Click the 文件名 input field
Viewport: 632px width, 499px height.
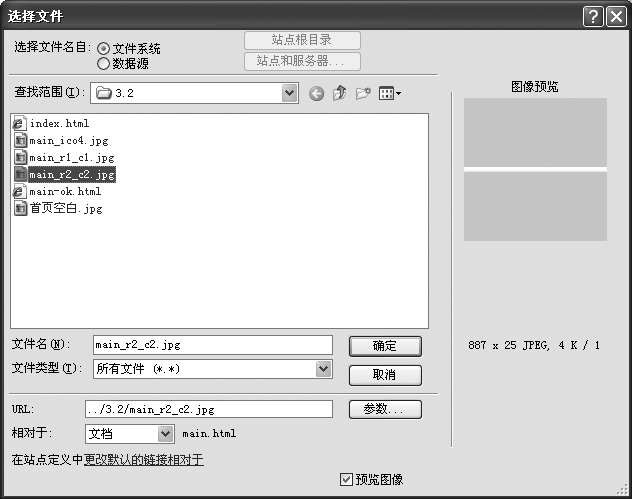(213, 345)
